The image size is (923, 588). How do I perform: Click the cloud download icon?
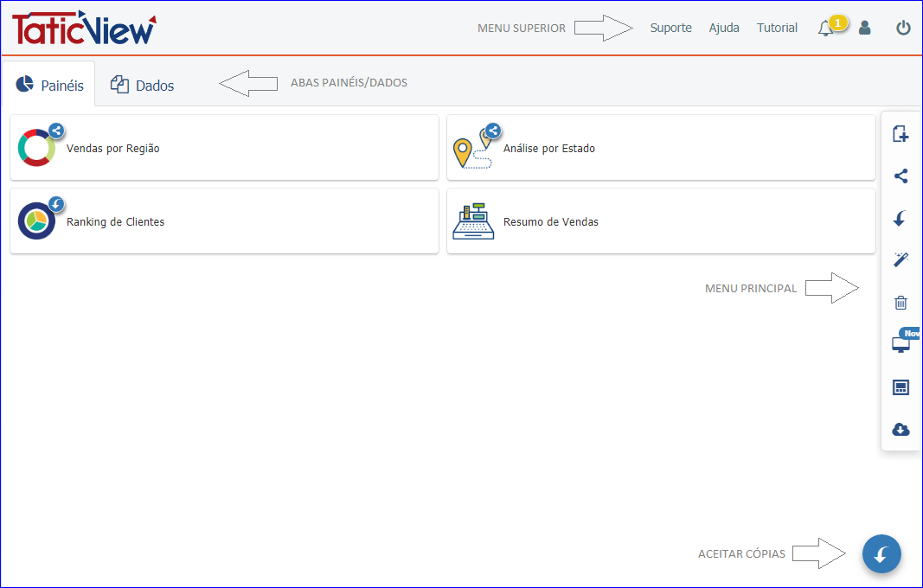[901, 430]
